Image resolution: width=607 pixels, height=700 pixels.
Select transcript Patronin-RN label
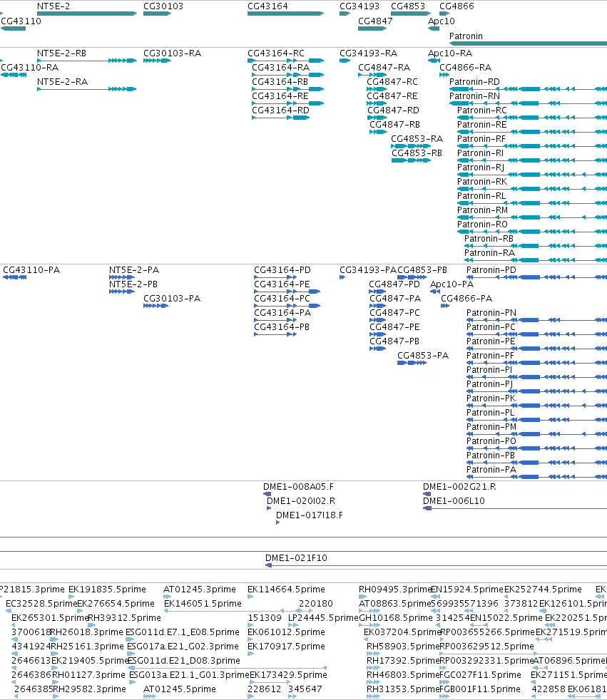[474, 96]
